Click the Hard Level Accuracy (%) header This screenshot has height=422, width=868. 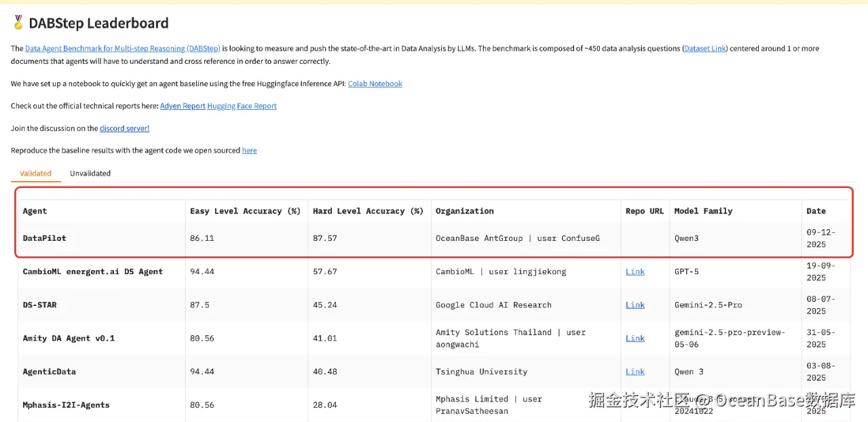368,211
